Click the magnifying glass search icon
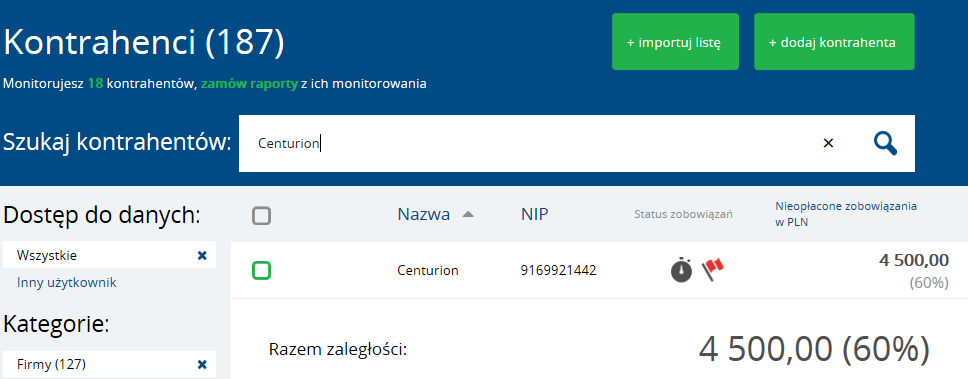The width and height of the screenshot is (968, 379). pos(885,144)
